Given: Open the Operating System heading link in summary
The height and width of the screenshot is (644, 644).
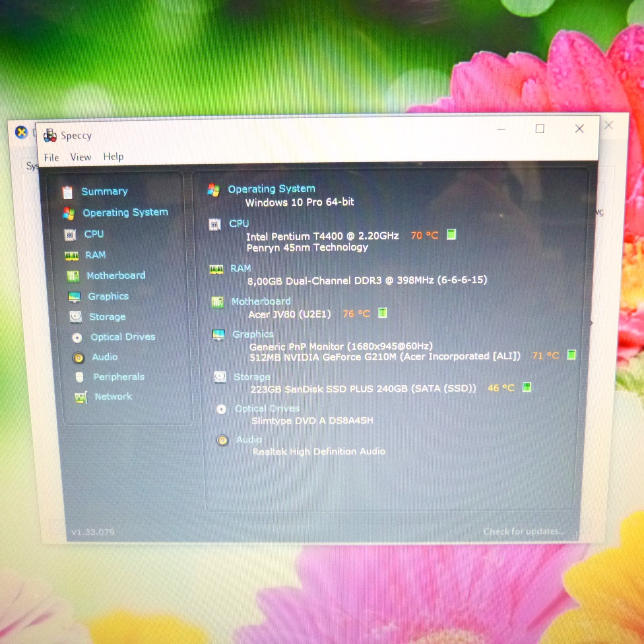Looking at the screenshot, I should [272, 189].
